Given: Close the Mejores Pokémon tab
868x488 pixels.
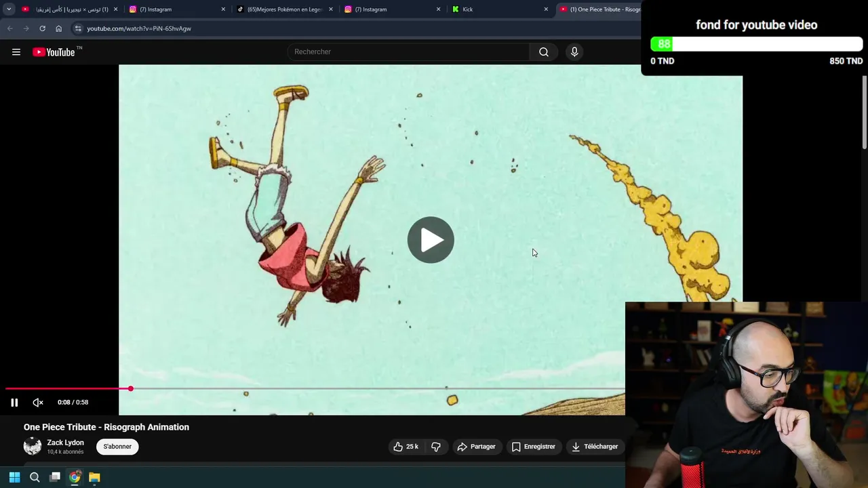Looking at the screenshot, I should tap(331, 9).
